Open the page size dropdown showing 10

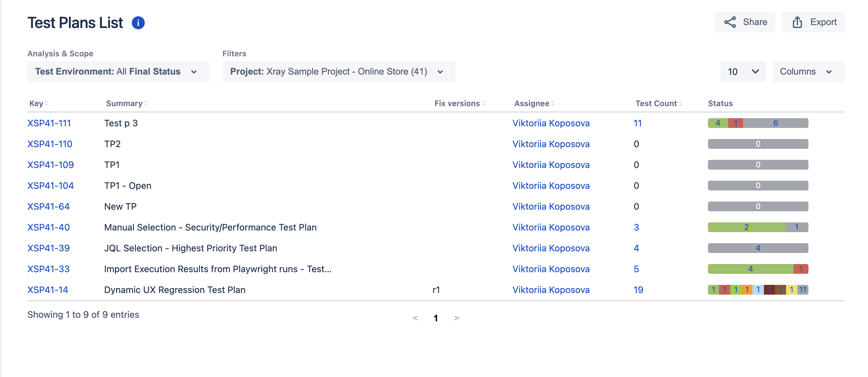[x=743, y=72]
